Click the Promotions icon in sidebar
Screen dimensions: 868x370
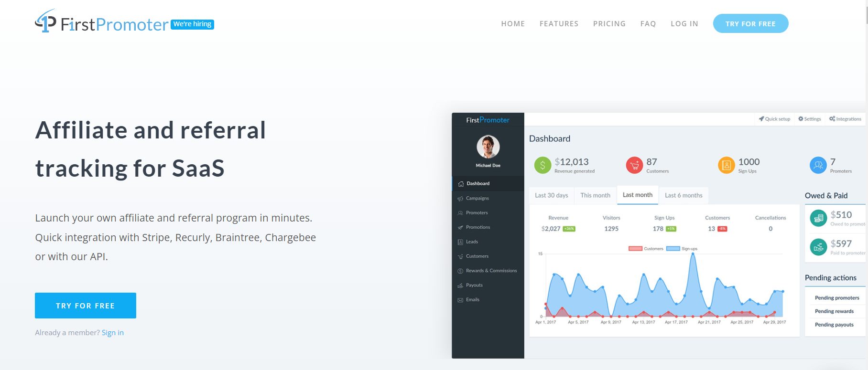pyautogui.click(x=460, y=227)
